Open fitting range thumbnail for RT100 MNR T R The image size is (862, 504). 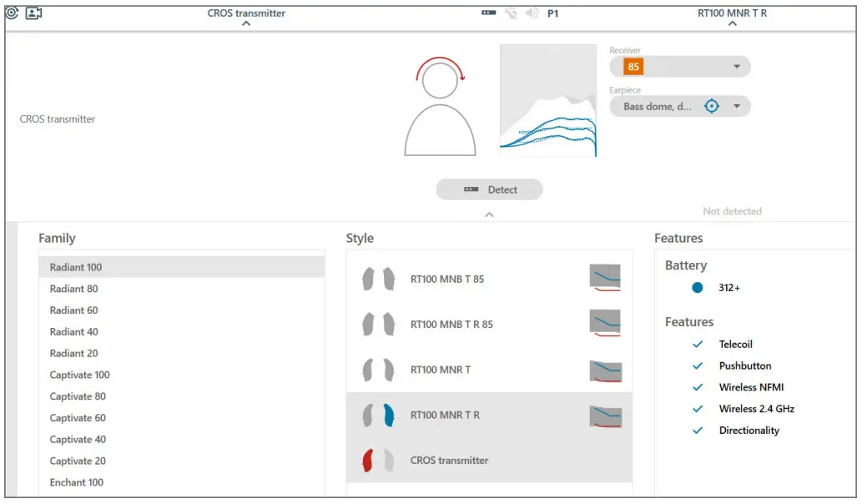point(605,416)
